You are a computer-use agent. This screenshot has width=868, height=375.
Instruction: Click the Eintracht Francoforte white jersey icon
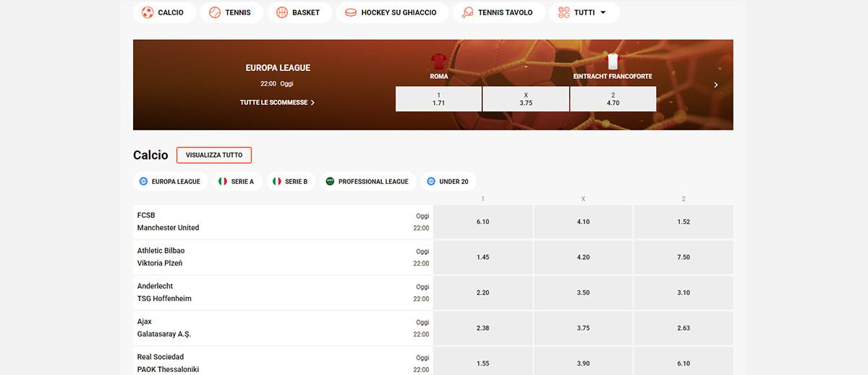(613, 61)
